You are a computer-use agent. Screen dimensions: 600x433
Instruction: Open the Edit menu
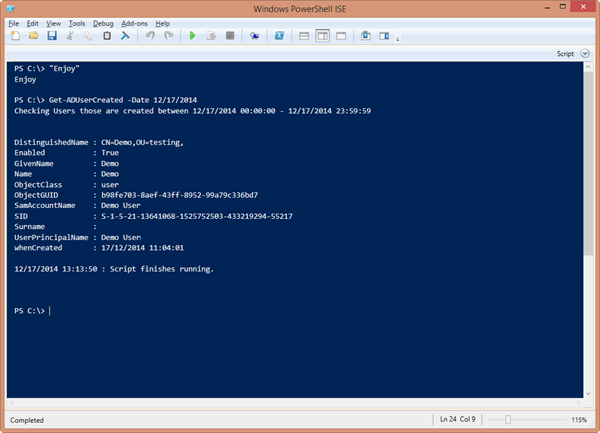point(33,24)
